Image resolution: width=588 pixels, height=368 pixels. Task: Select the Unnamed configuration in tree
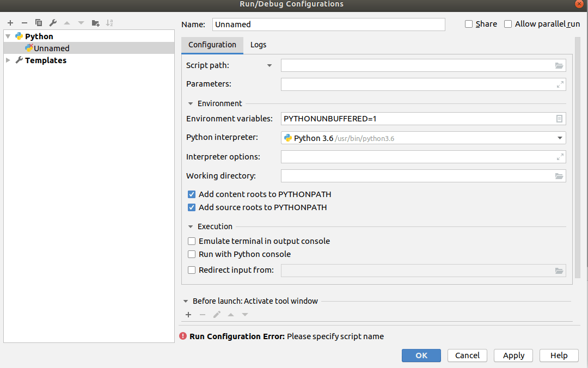coord(89,48)
